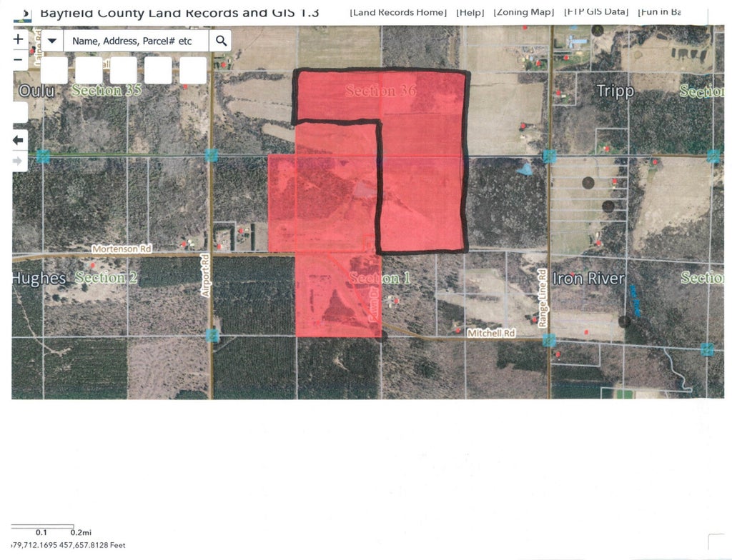
Task: Click blue triangle marker east of highlighted parcel
Action: coord(525,169)
